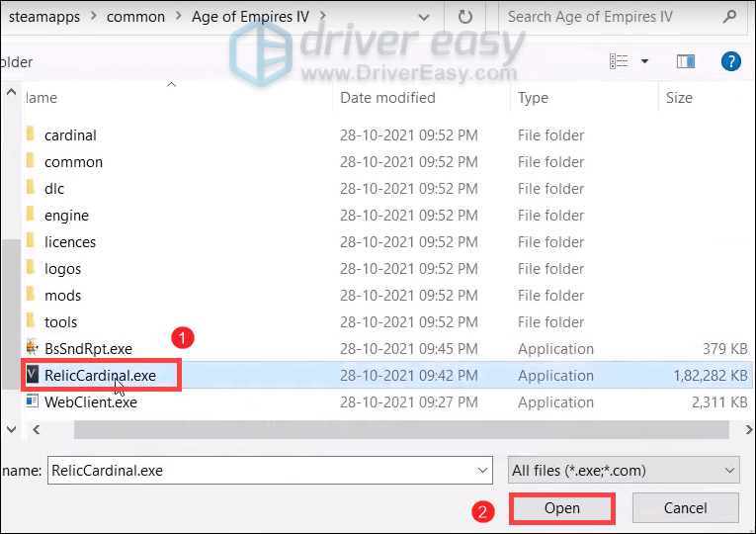The height and width of the screenshot is (534, 756).
Task: Click the 28-10-2021 09:45 PM date
Action: (409, 349)
